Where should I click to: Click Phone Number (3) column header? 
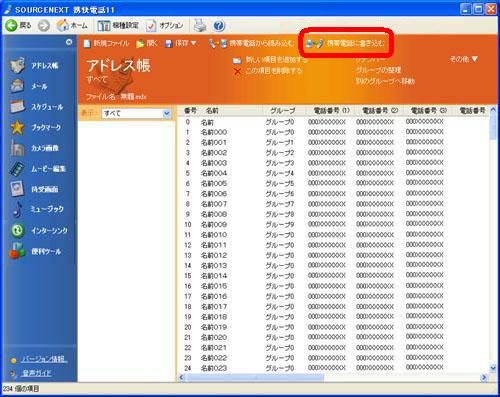428,110
